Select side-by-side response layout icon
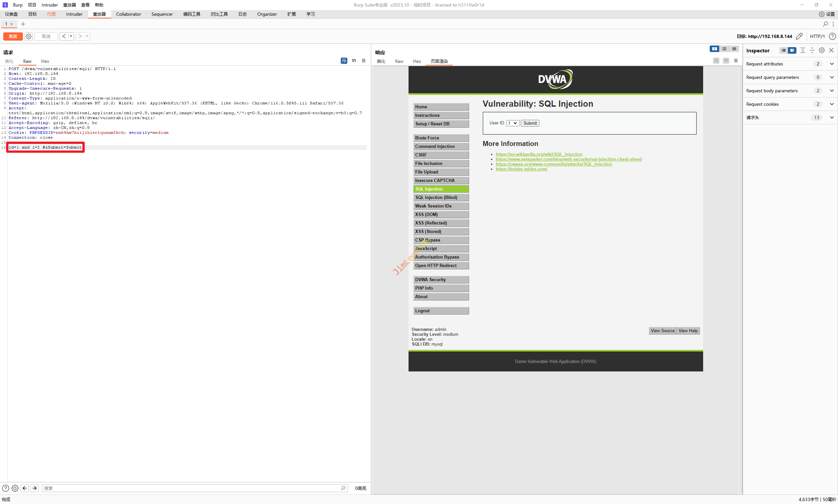This screenshot has height=504, width=838. (714, 49)
